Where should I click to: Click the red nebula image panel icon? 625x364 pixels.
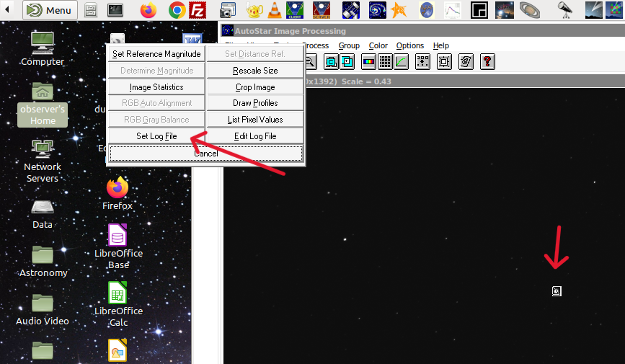(x=504, y=10)
